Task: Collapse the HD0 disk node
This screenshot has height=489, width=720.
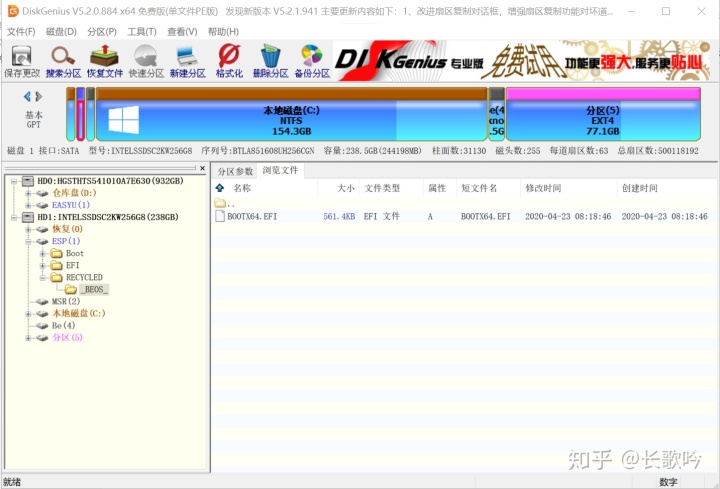Action: pos(14,181)
